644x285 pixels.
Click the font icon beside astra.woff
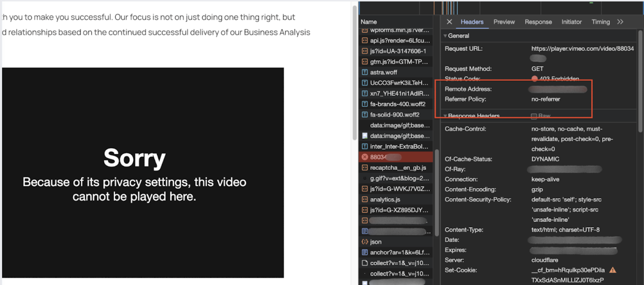click(x=365, y=72)
